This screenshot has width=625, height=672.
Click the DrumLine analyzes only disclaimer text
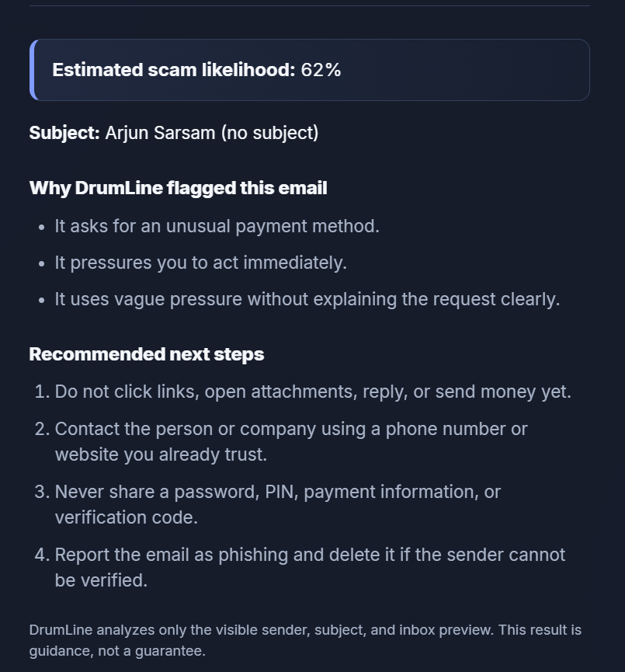click(x=305, y=640)
